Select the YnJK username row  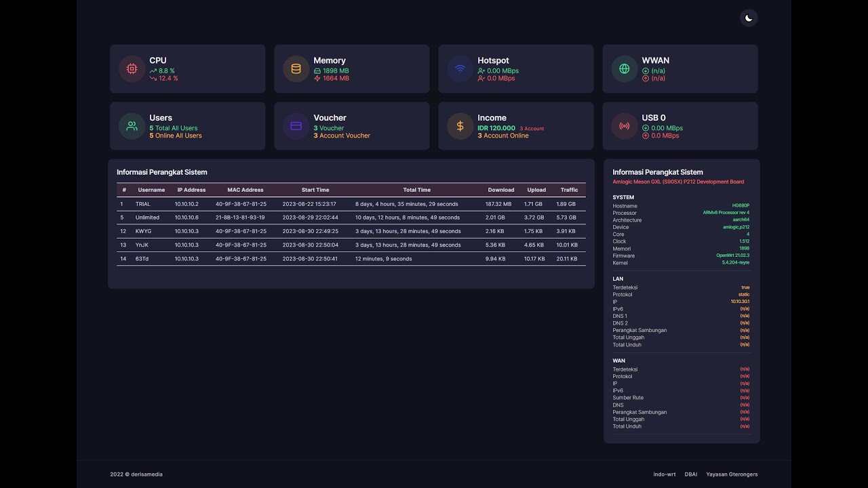coord(351,245)
